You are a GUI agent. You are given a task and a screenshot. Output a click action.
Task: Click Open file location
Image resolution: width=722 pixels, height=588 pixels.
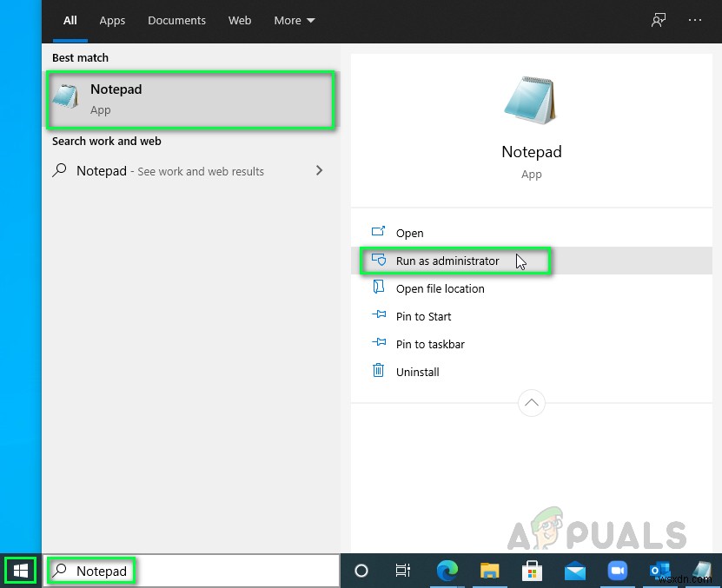[x=439, y=288]
